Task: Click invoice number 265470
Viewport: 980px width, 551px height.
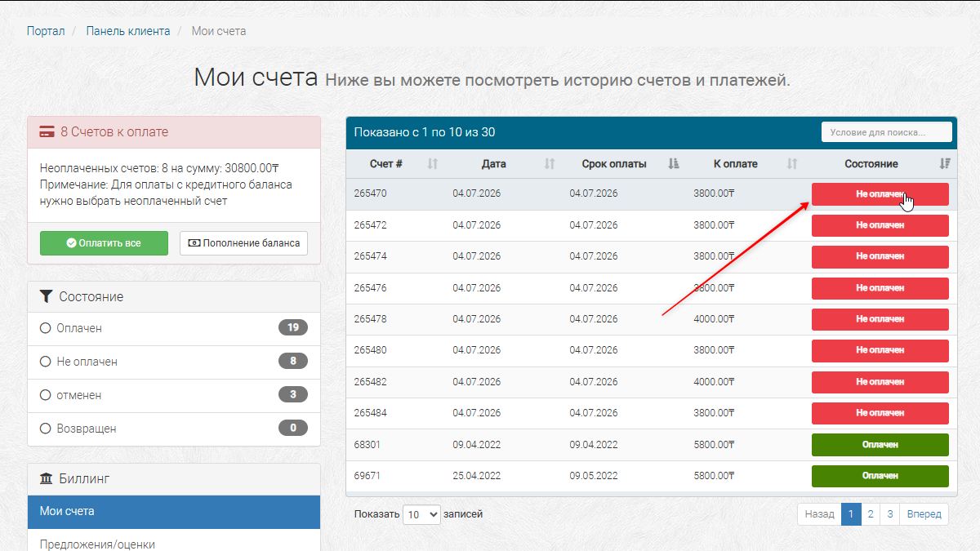Action: click(x=371, y=194)
